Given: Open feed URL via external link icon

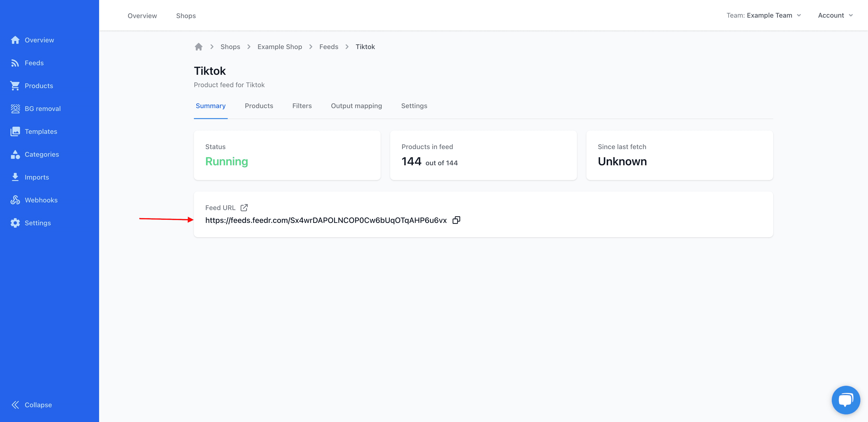Looking at the screenshot, I should [244, 207].
